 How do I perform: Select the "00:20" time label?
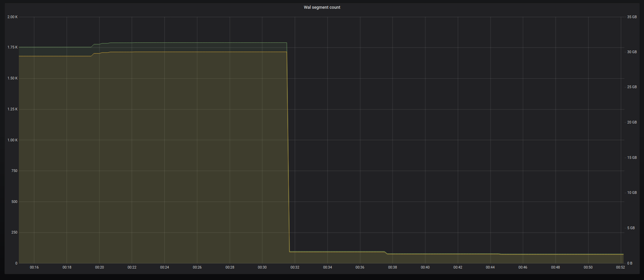coord(99,268)
